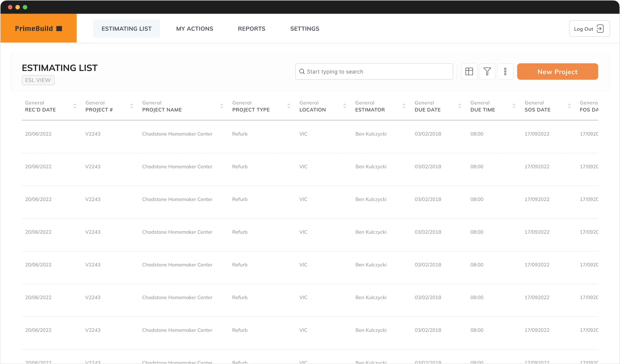Screen dimensions: 620x364
Task: Expand the PROJECT TYPE column sorter
Action: [x=289, y=106]
